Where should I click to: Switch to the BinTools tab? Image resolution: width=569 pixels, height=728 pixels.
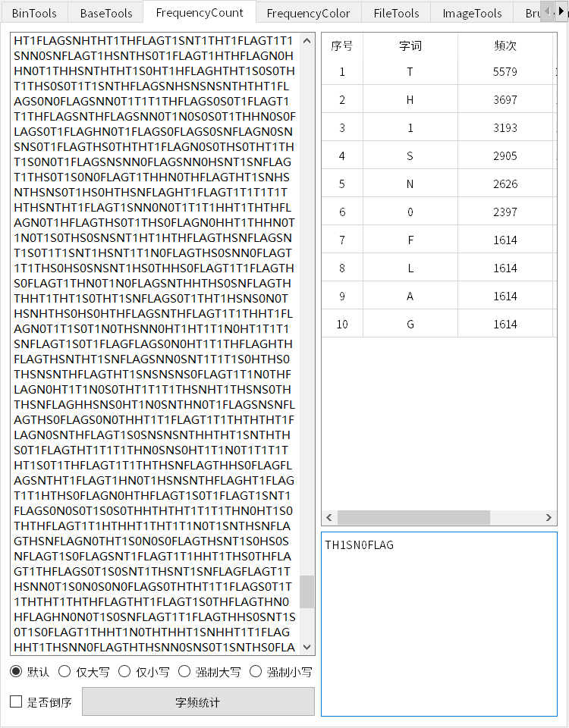click(x=34, y=13)
